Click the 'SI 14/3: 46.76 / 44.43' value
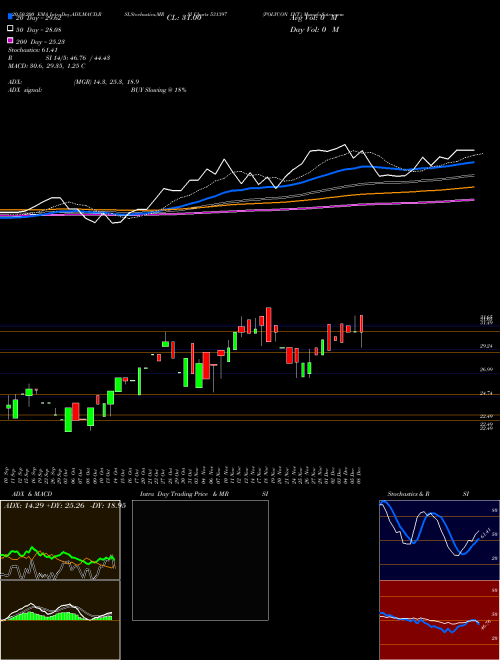Viewport: 500px width, 660px height. pyautogui.click(x=78, y=58)
